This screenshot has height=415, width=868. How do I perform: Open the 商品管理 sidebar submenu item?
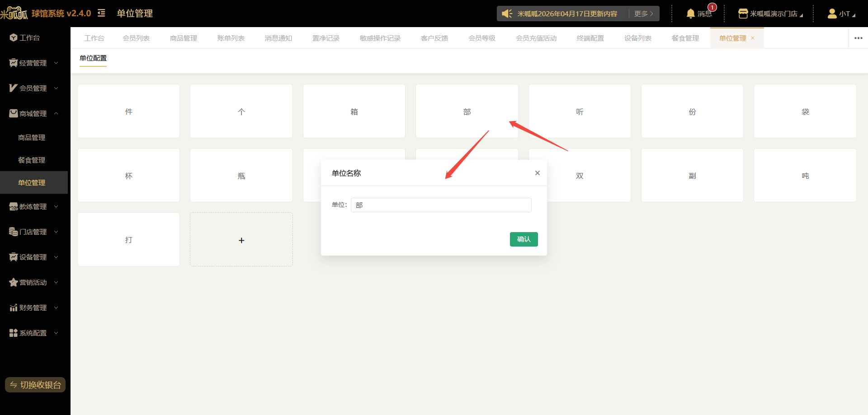(32, 137)
